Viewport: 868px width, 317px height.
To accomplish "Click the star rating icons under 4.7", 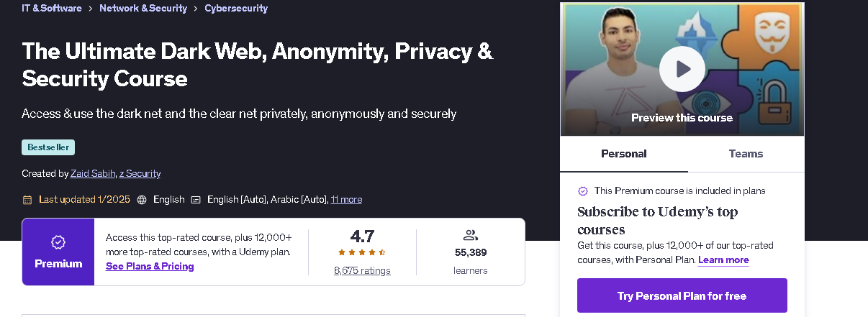I will click(x=362, y=252).
